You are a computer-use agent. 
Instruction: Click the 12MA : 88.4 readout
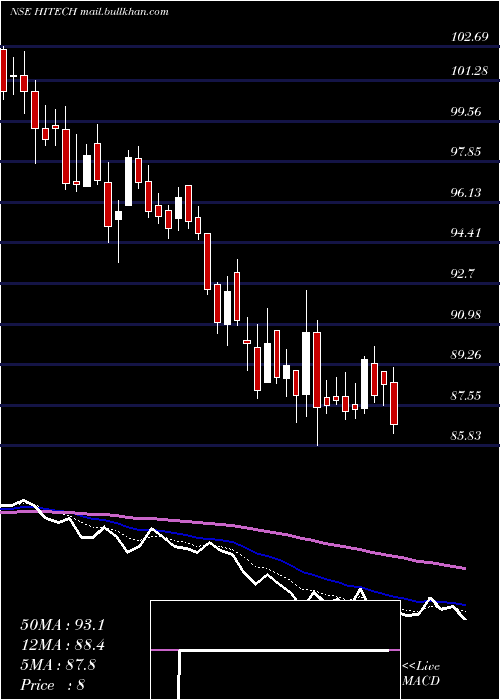(x=62, y=645)
